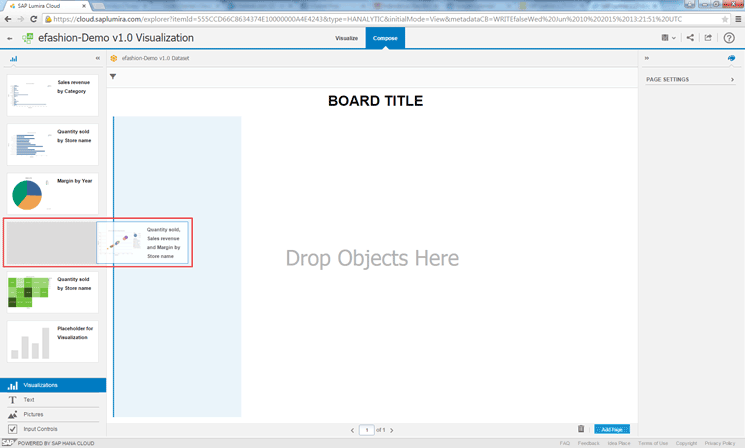Open the Input Controls section

(53, 429)
